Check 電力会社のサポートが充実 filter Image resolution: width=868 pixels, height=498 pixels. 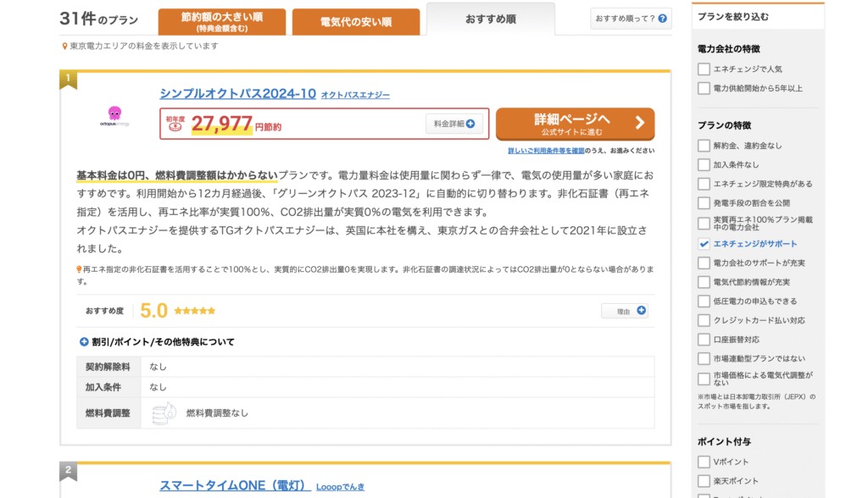[704, 263]
